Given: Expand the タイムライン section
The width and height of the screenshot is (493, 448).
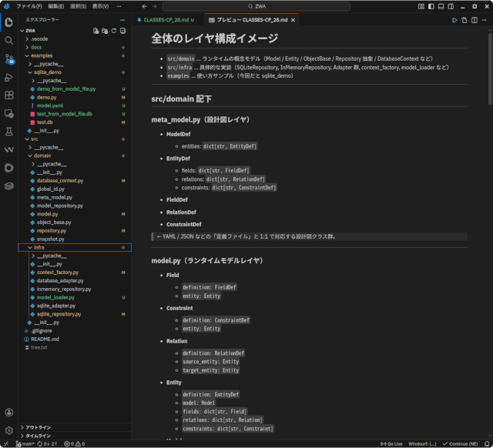Looking at the screenshot, I should [39, 436].
